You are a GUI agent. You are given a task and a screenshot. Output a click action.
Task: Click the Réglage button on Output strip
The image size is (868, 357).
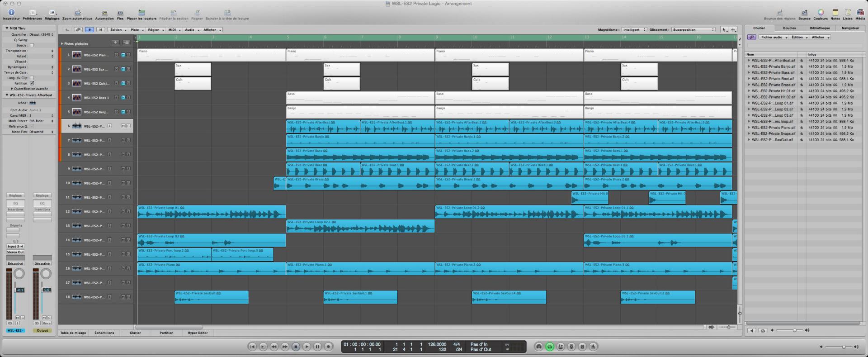42,195
